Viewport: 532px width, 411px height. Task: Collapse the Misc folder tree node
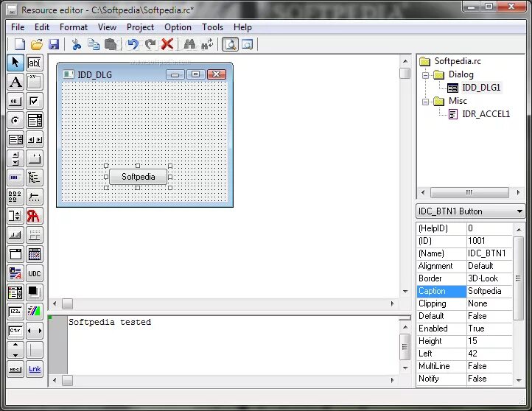click(x=425, y=102)
